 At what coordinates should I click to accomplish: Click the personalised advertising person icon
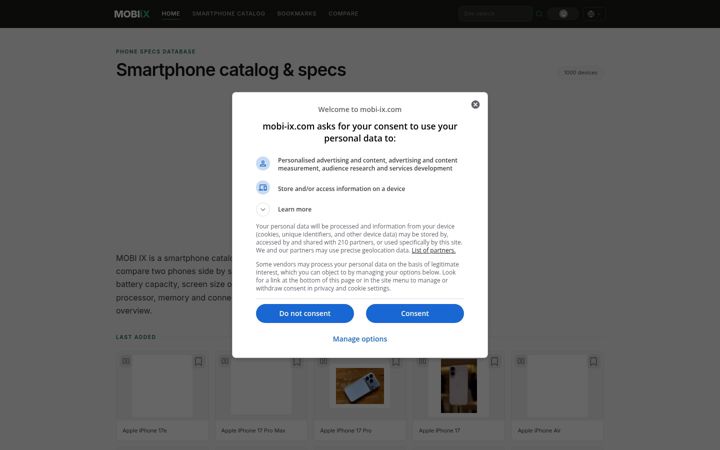coord(263,163)
